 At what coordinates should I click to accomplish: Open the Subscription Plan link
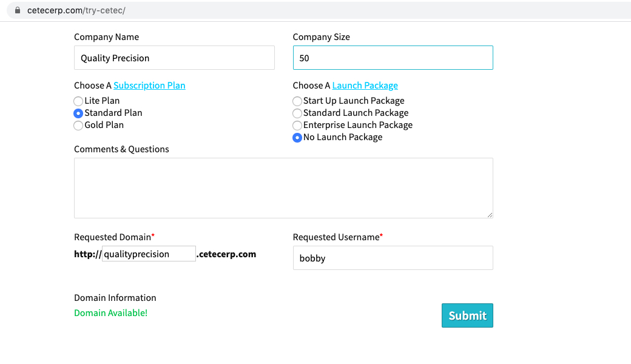coord(149,86)
